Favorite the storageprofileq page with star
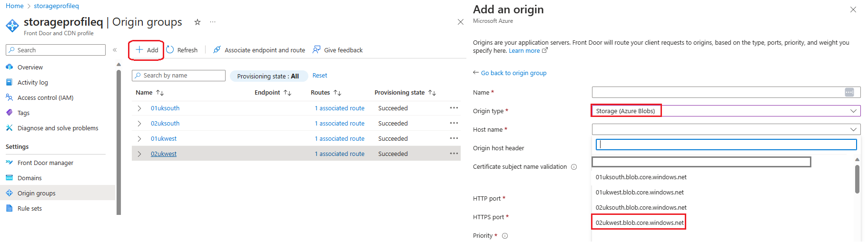Viewport: 868px width, 242px height. coord(197,22)
